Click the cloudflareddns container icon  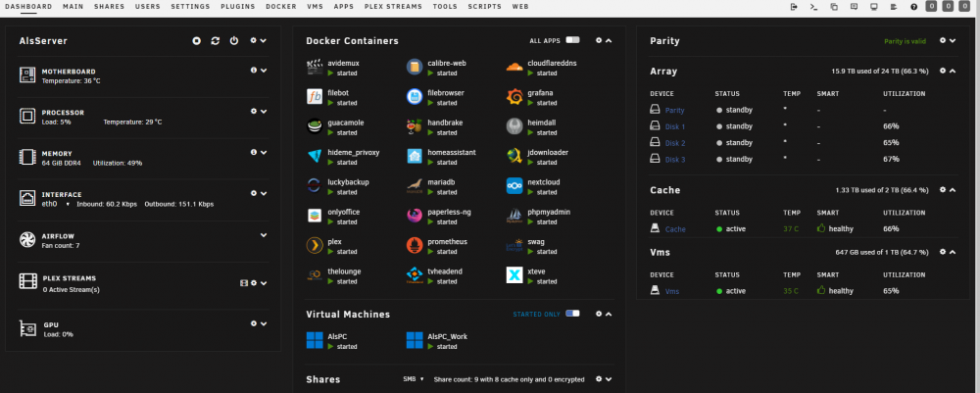pyautogui.click(x=514, y=67)
